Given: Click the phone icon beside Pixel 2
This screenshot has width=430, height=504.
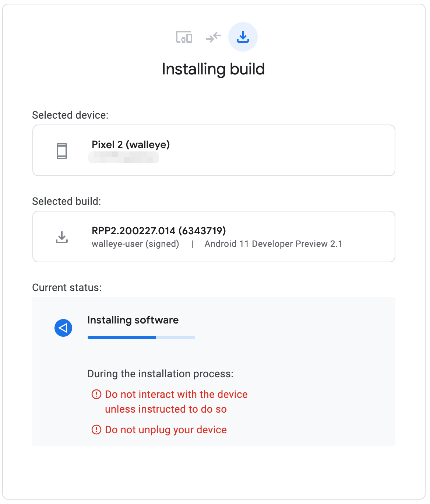Looking at the screenshot, I should pos(62,150).
